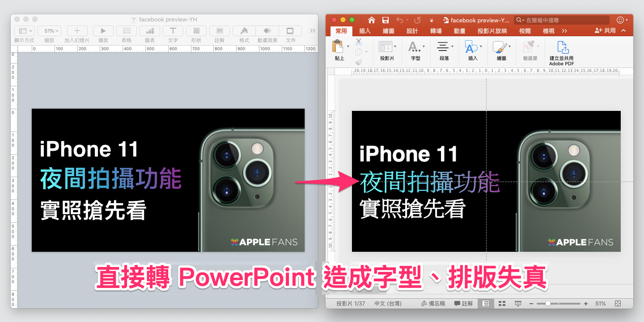Select the slide in PowerPoint editing area
Screen dimensions: 644x322
point(486,181)
